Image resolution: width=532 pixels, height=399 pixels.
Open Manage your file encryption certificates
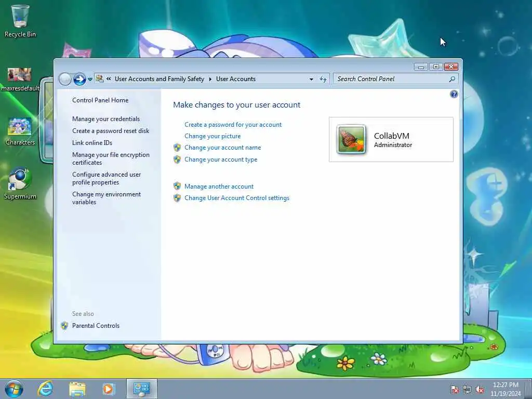[x=111, y=158]
